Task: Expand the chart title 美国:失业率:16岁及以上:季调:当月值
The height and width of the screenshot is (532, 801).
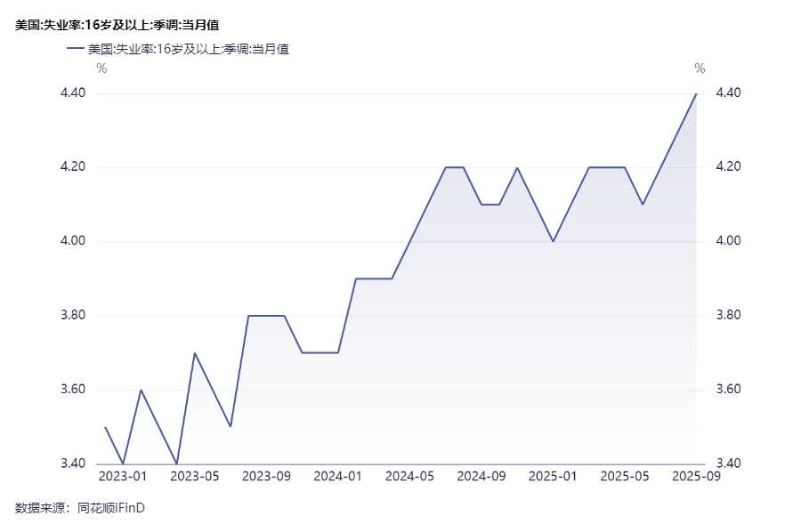Action: tap(117, 27)
